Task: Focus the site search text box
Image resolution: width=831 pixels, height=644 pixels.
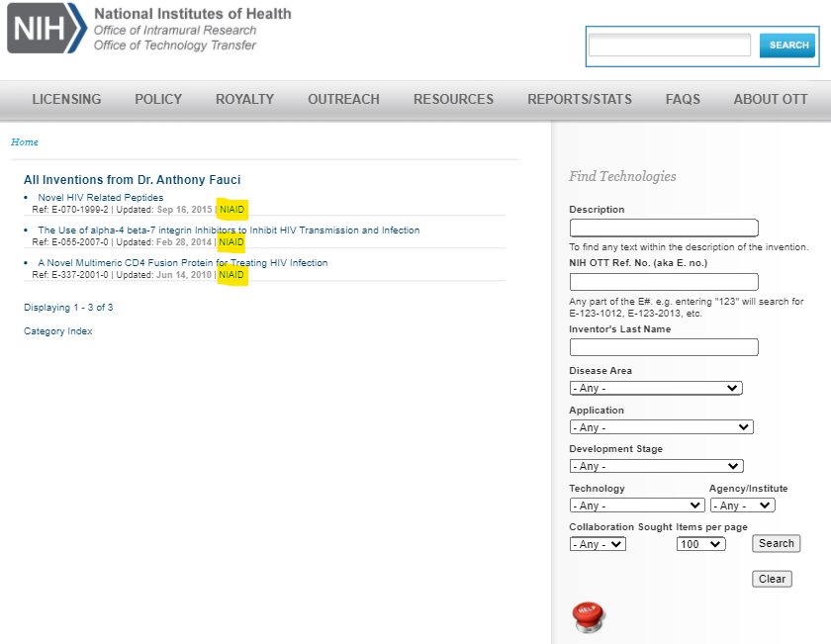Action: pyautogui.click(x=670, y=46)
